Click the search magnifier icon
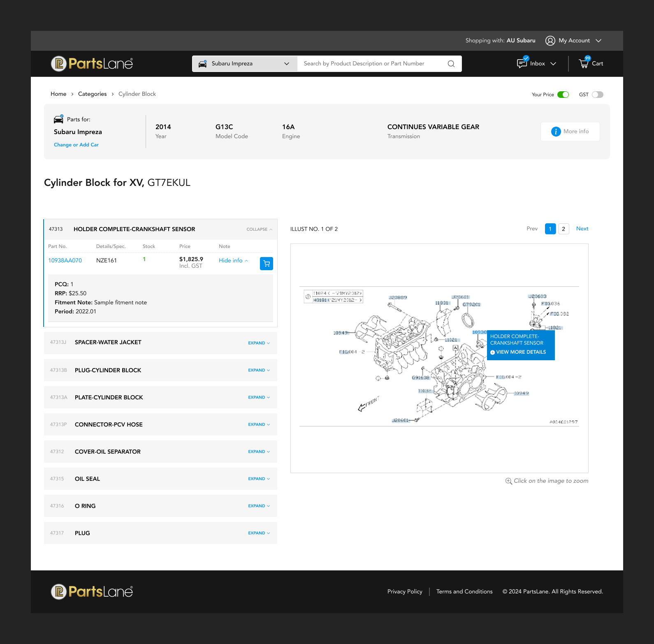Screen dimensions: 654x644 (x=451, y=64)
